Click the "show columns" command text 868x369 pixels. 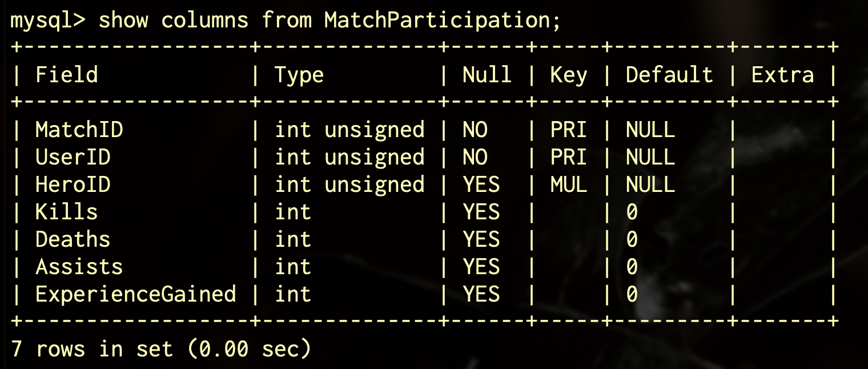coord(173,21)
